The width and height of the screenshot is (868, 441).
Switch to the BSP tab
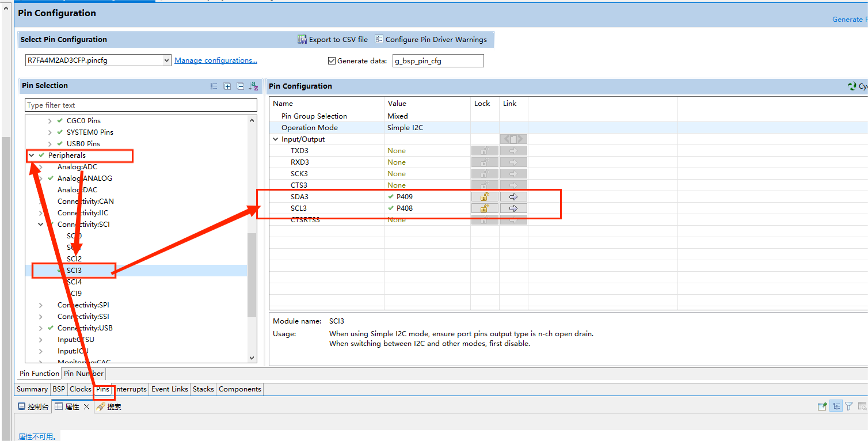[x=59, y=389]
